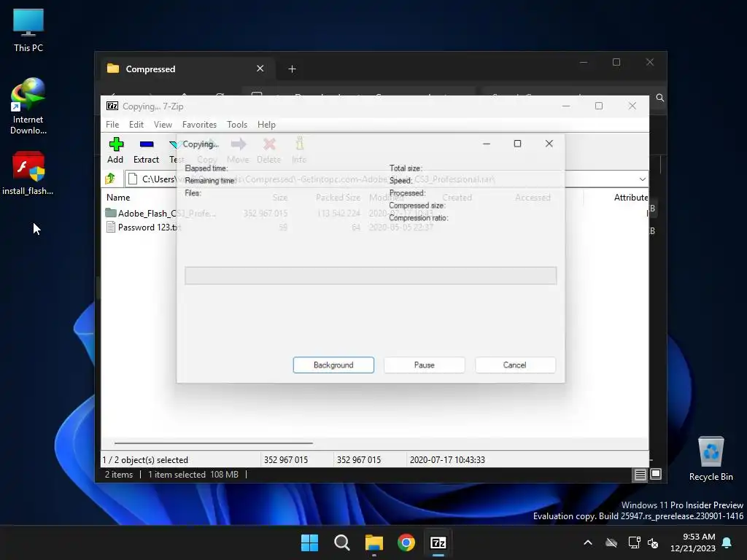
Task: Click the 7-Zip path address field
Action: click(x=386, y=179)
